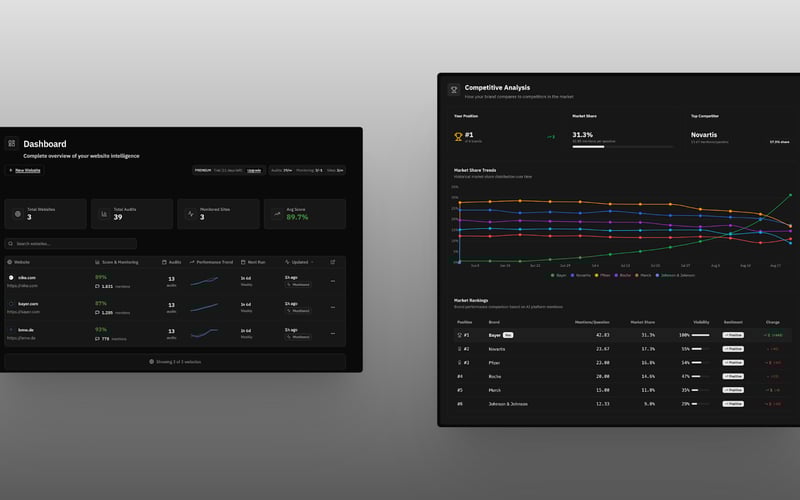800x500 pixels.
Task: Click the Total Audits bar chart icon
Action: point(104,214)
